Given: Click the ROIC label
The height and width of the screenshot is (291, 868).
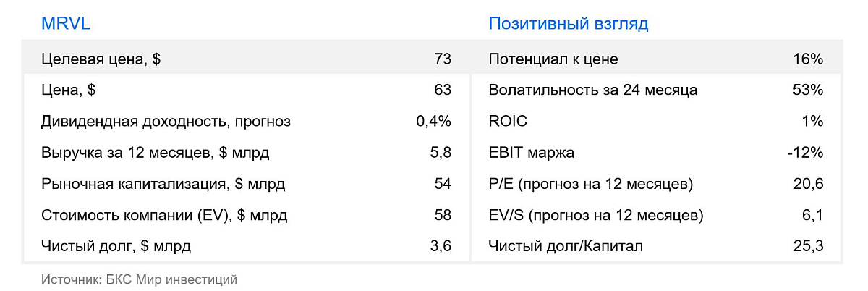Looking at the screenshot, I should pyautogui.click(x=508, y=122).
